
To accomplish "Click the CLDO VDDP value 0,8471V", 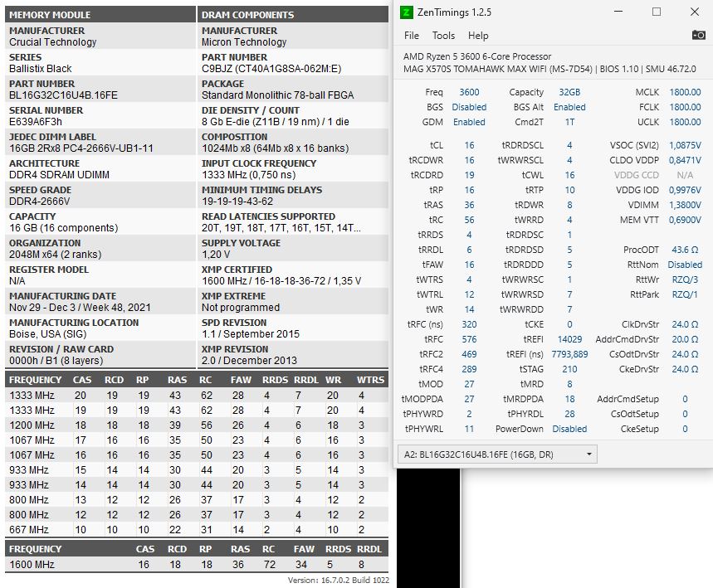I will (x=685, y=160).
